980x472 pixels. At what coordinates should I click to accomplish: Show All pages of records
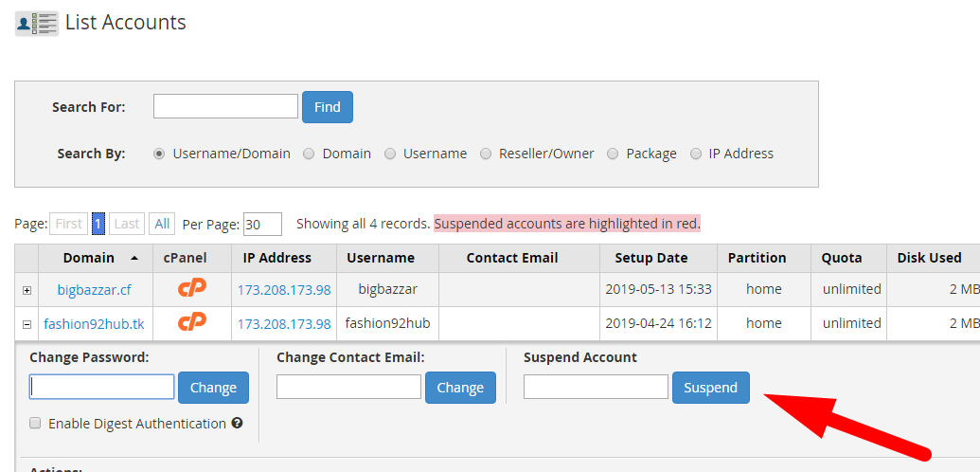(x=162, y=224)
